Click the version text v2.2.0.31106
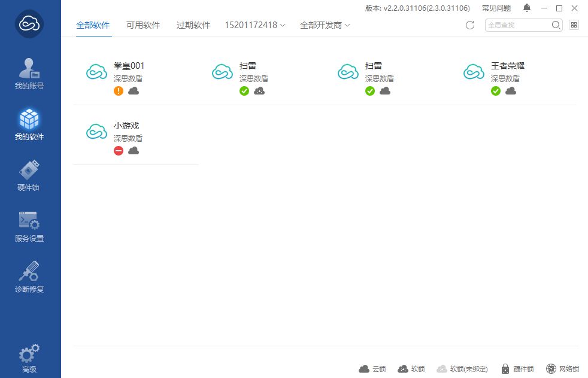 coord(417,8)
